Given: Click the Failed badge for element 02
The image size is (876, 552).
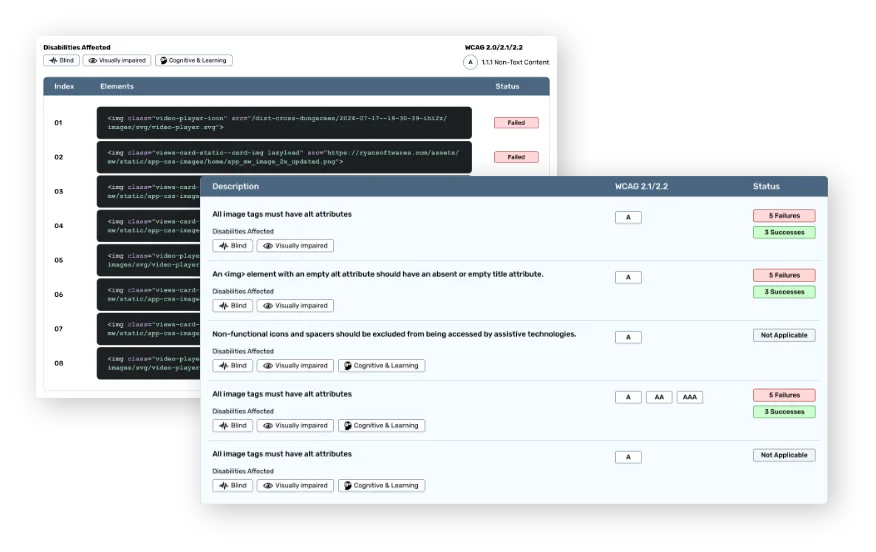Looking at the screenshot, I should click(516, 157).
